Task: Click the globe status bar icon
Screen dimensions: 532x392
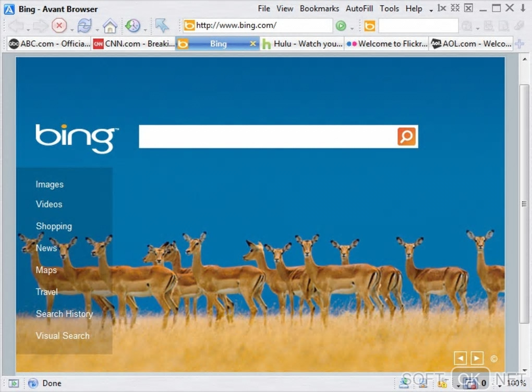Action: [x=33, y=383]
